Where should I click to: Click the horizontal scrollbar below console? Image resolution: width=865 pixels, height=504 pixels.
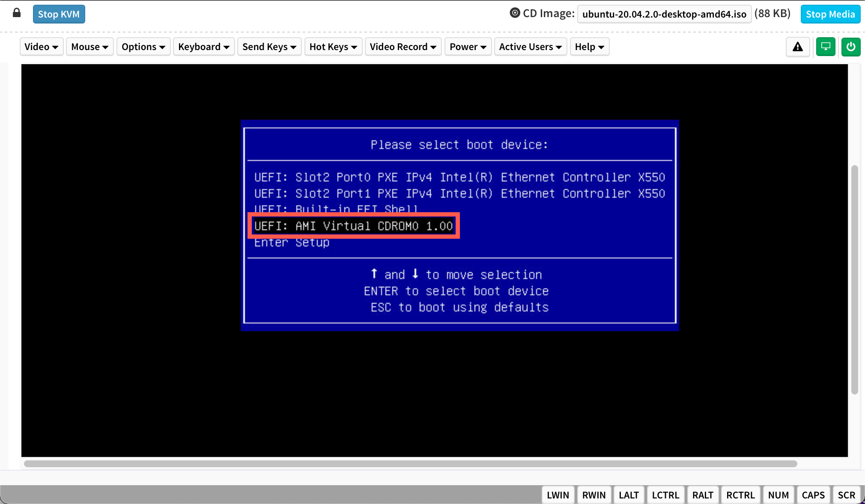(x=410, y=464)
